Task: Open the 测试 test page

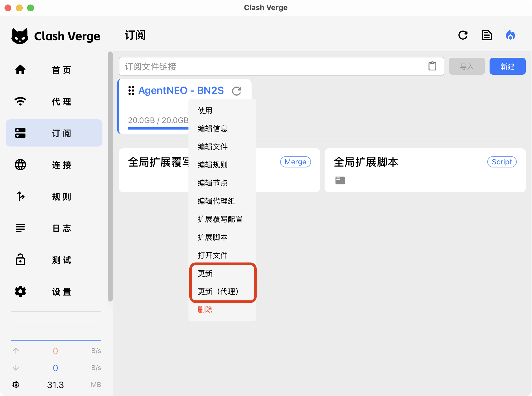Action: pos(54,260)
